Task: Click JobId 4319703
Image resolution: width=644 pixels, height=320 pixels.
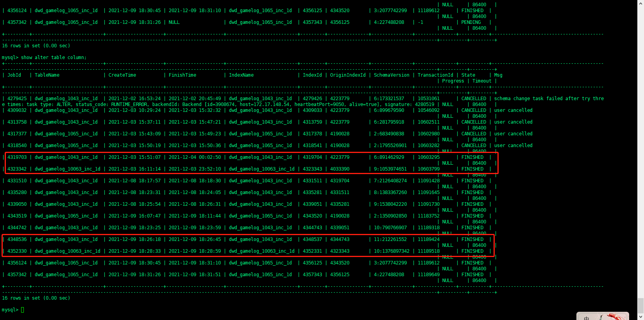Action: tap(17, 157)
